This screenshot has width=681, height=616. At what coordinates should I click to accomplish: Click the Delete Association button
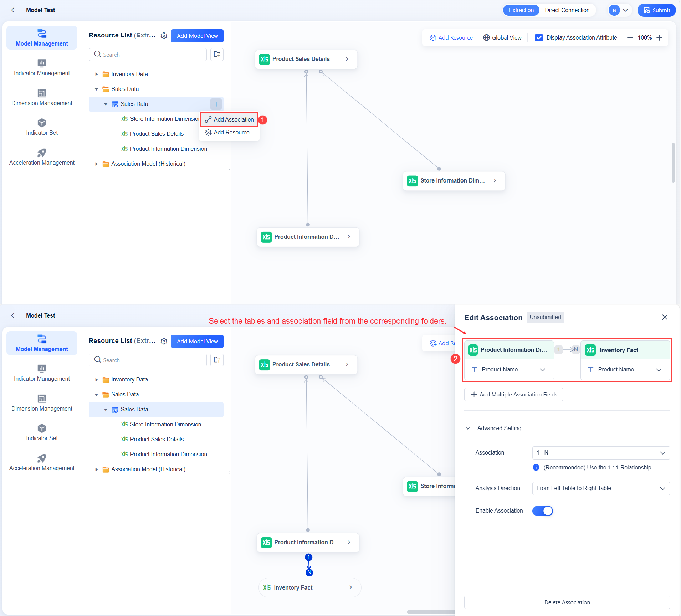[x=567, y=602]
